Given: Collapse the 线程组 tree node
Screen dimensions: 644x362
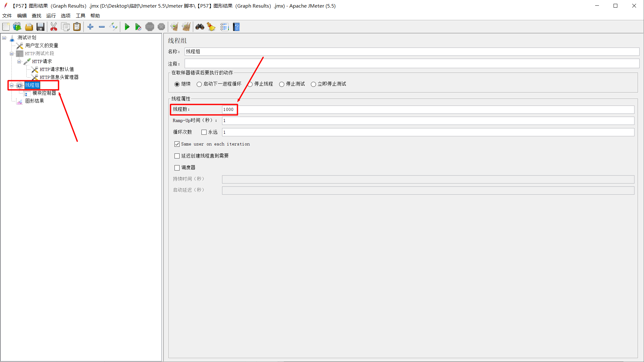Looking at the screenshot, I should pyautogui.click(x=11, y=85).
